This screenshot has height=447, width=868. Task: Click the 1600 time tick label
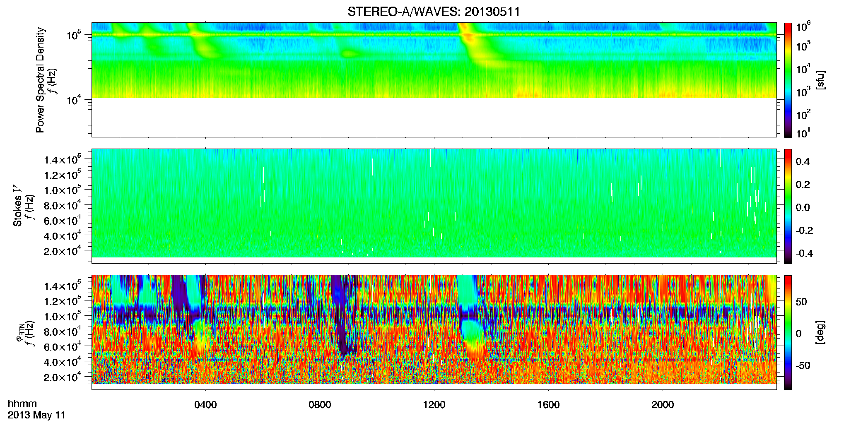[548, 404]
